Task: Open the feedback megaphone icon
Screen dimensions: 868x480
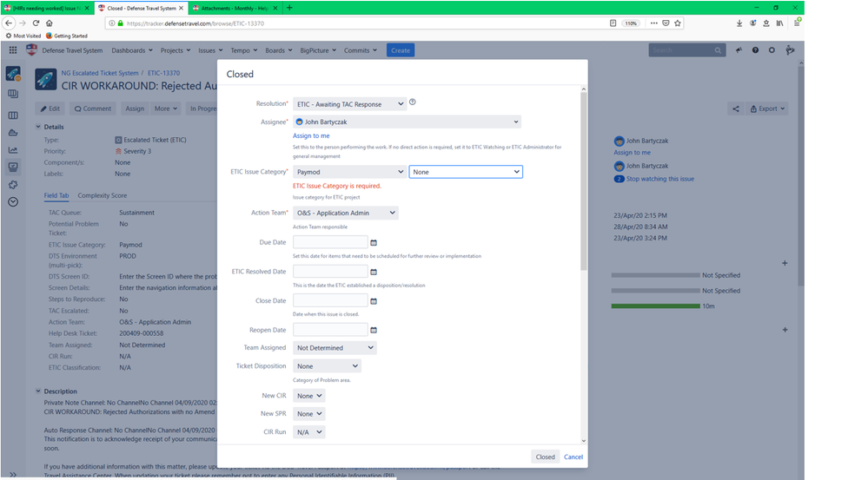Action: pos(739,50)
